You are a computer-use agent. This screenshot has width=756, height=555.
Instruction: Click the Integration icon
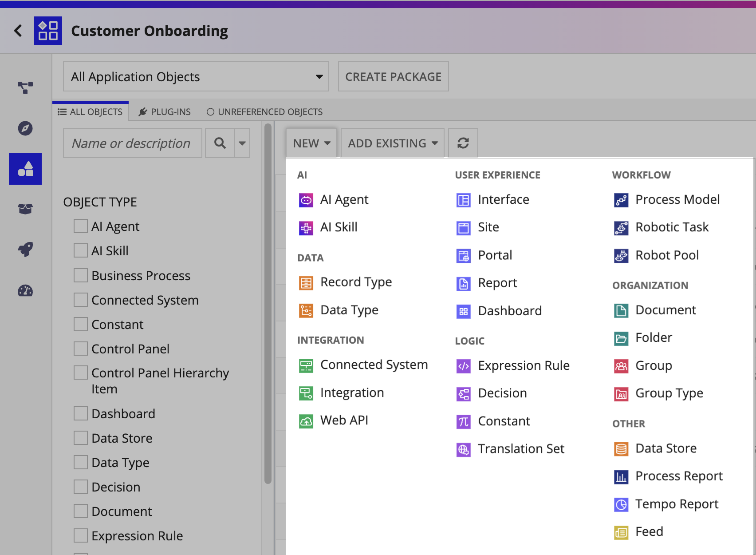pos(306,393)
